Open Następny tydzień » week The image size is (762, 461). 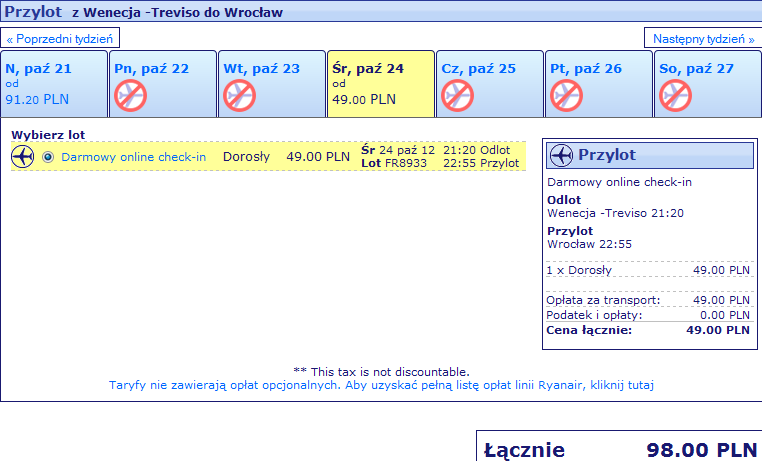coord(703,38)
